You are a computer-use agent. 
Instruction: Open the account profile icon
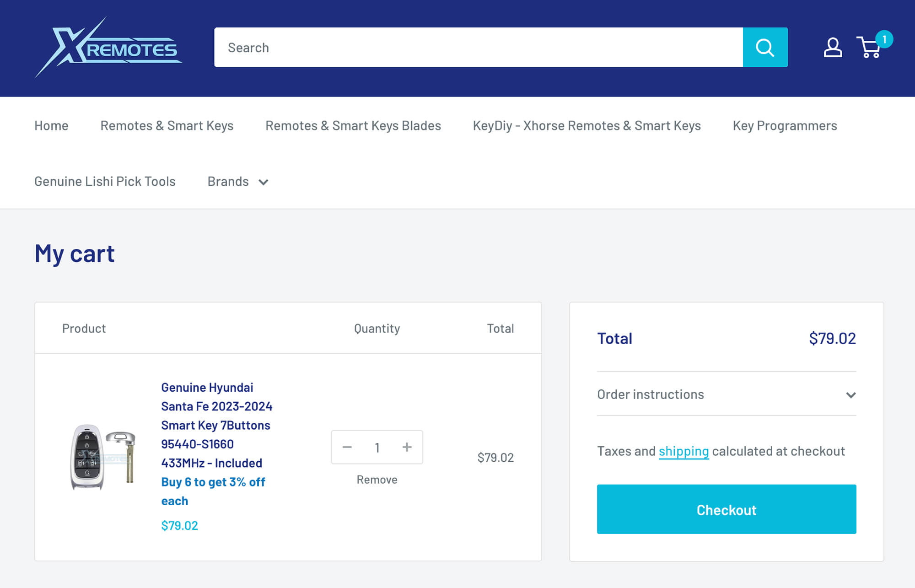833,48
